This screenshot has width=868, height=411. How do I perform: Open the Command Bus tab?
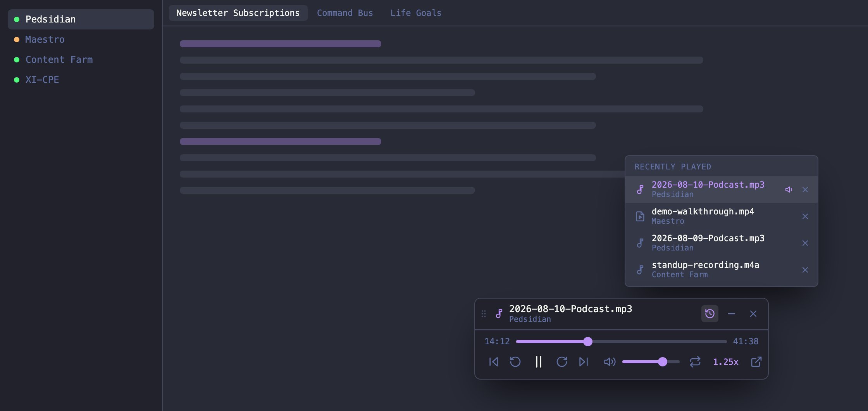[345, 13]
